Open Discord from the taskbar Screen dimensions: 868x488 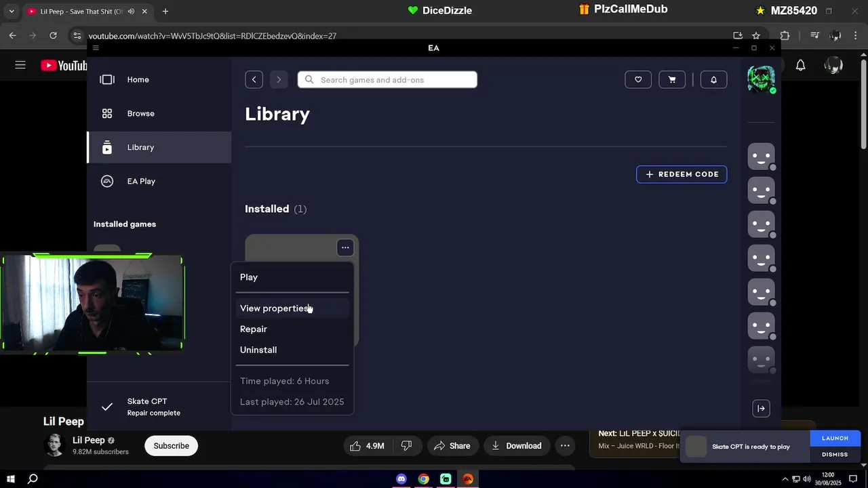point(401,479)
